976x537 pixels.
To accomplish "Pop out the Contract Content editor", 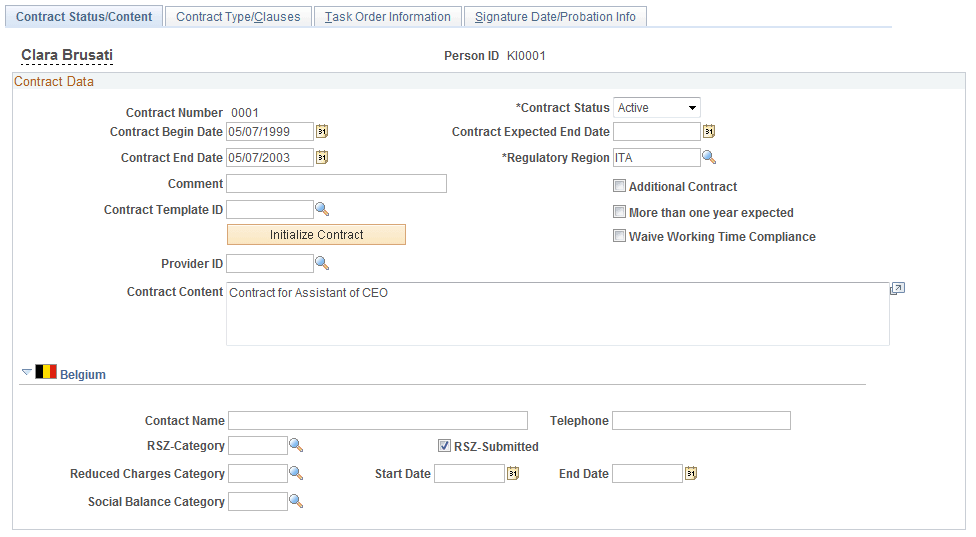I will [x=897, y=289].
